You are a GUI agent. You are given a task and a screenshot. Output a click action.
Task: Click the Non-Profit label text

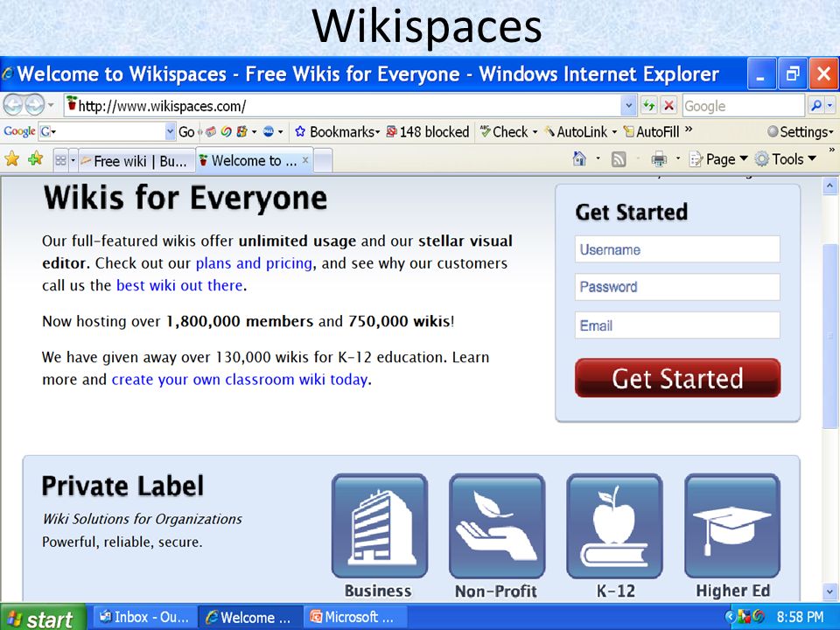click(x=496, y=591)
